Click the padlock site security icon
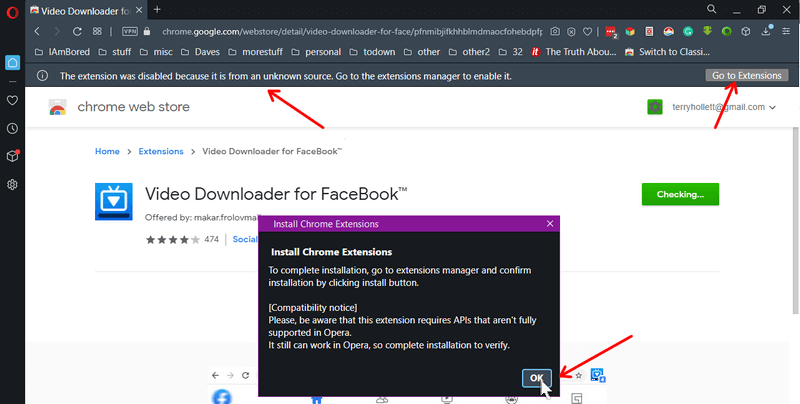The width and height of the screenshot is (800, 404). (147, 32)
